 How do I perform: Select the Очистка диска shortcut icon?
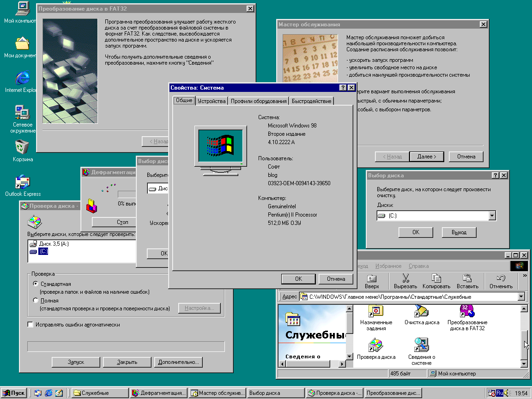click(x=422, y=311)
